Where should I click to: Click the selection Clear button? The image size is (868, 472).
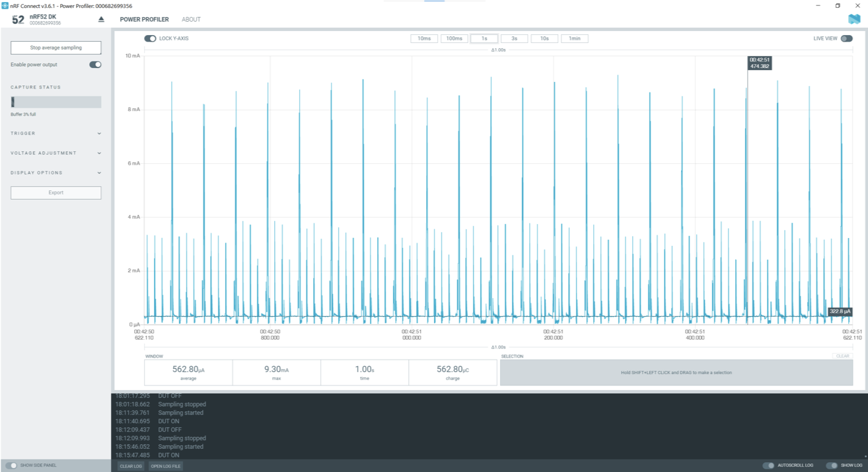843,356
